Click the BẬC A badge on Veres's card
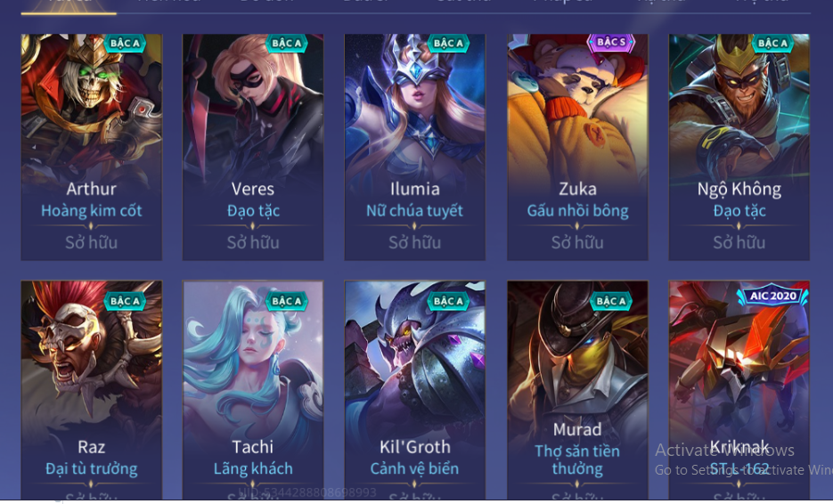 coord(286,43)
